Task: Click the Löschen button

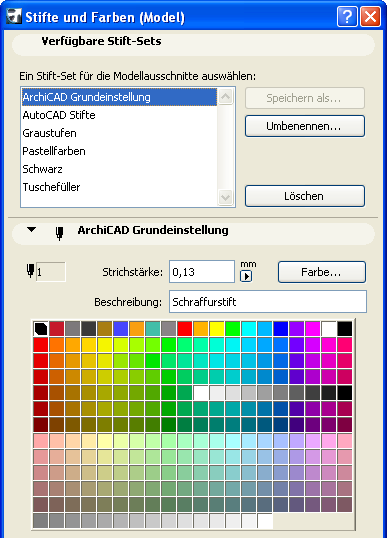Action: point(305,196)
